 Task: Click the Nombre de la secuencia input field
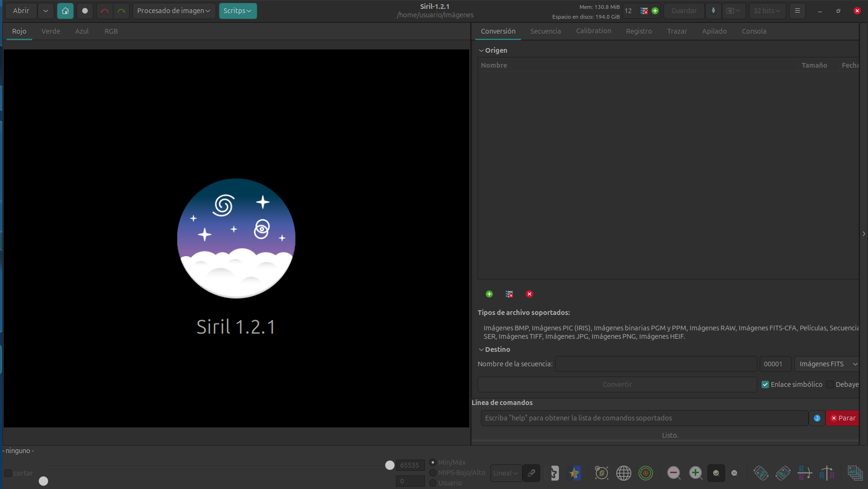[x=656, y=364]
